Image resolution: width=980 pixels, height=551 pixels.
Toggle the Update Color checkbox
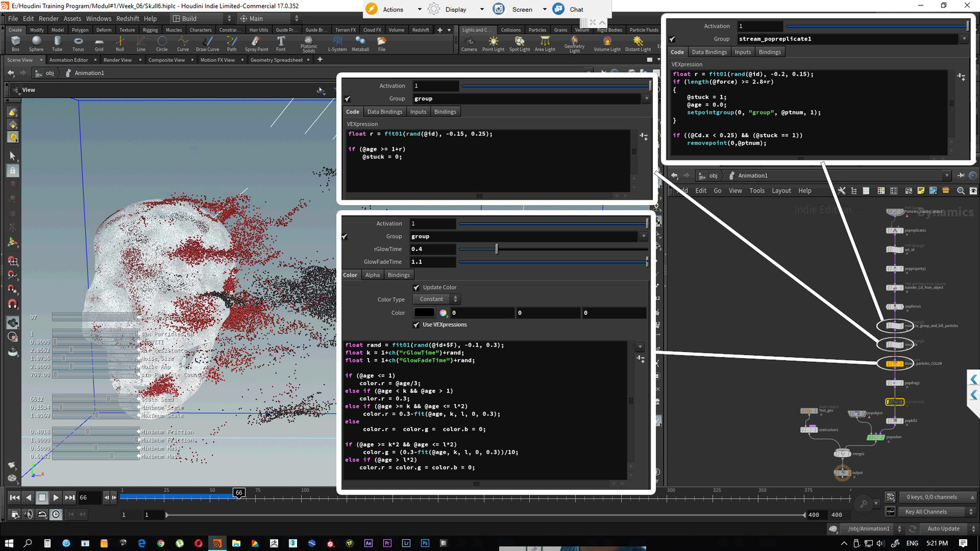coord(416,287)
